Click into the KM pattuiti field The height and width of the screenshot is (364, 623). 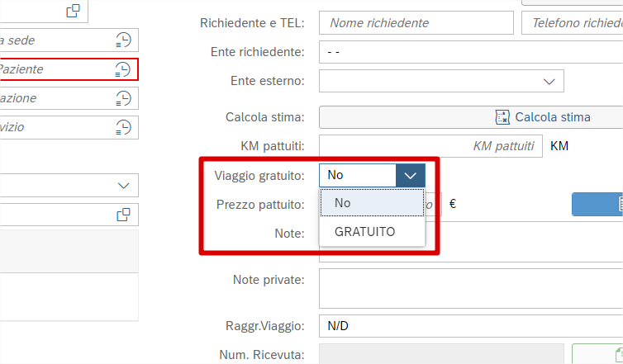430,146
